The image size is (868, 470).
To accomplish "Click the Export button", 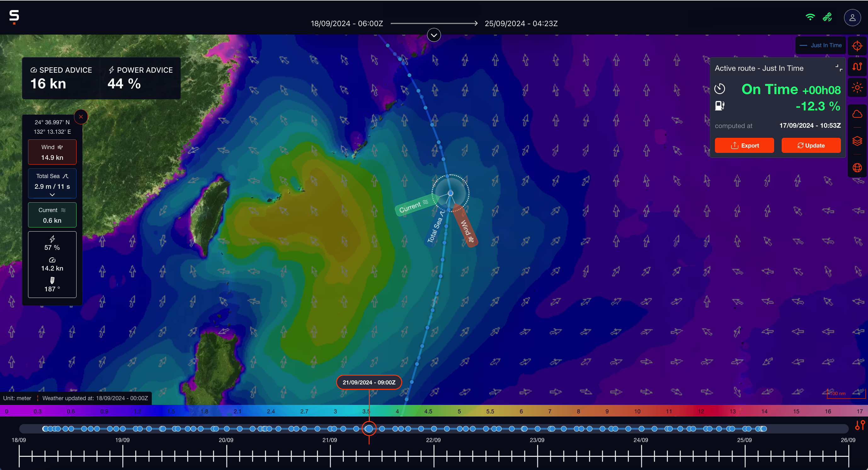I will click(x=744, y=145).
